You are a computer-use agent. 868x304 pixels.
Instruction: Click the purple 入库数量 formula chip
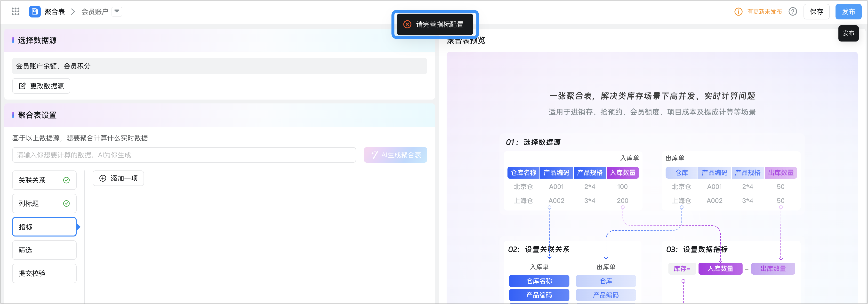click(x=720, y=269)
